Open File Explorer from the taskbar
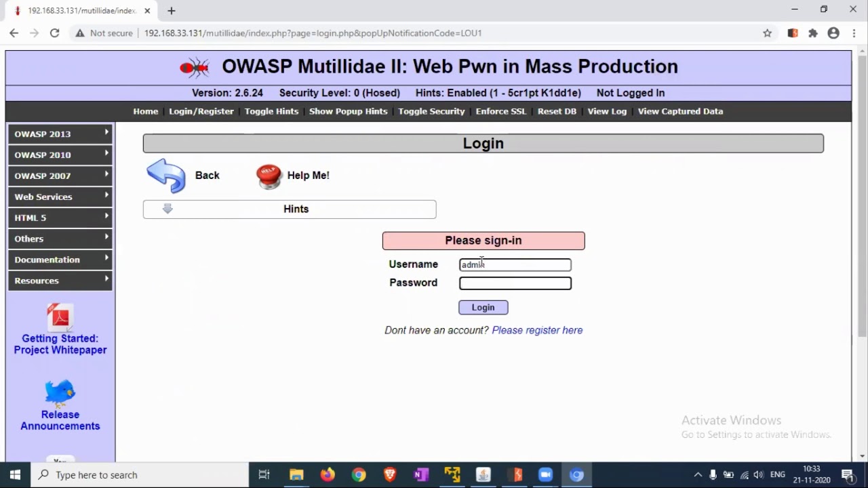The image size is (868, 488). pos(296,475)
